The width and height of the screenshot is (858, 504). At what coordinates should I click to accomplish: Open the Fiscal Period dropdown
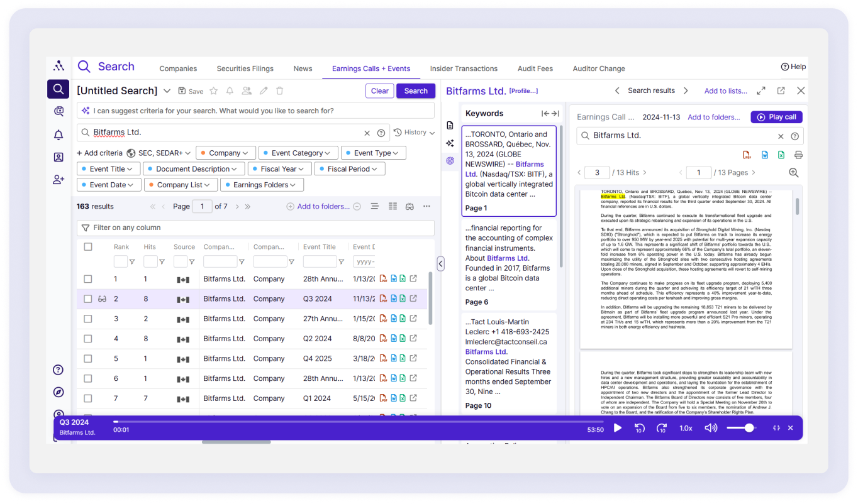coord(350,169)
